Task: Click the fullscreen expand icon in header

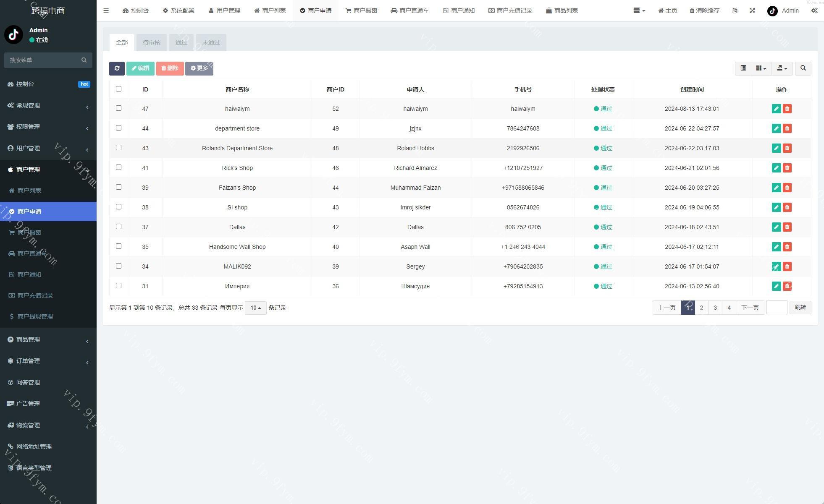Action: pos(752,10)
